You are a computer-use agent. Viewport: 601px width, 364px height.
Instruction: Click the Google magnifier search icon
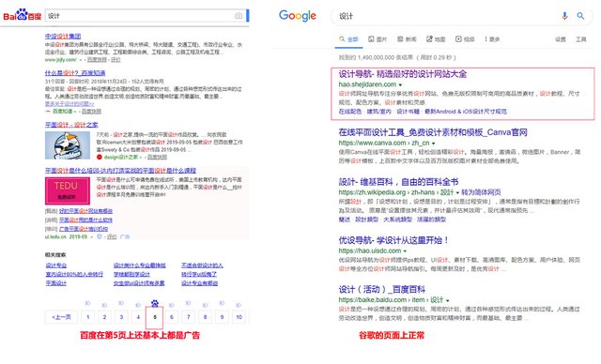point(580,16)
